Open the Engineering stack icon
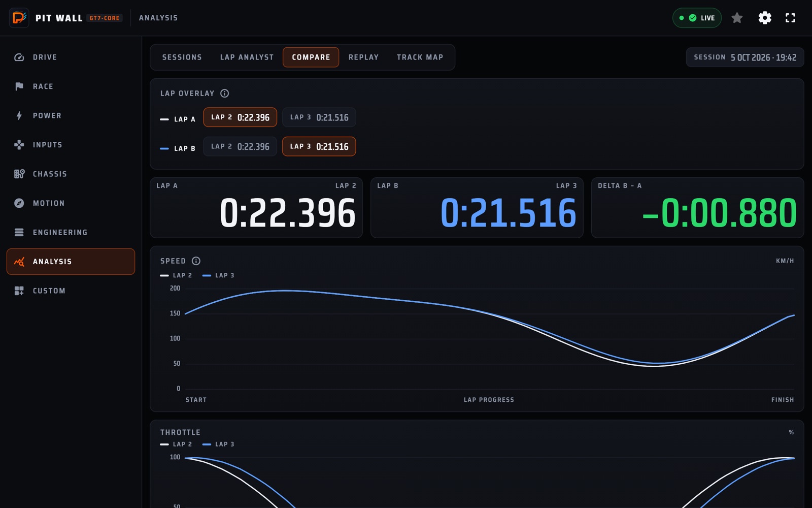The width and height of the screenshot is (812, 508). coord(19,233)
